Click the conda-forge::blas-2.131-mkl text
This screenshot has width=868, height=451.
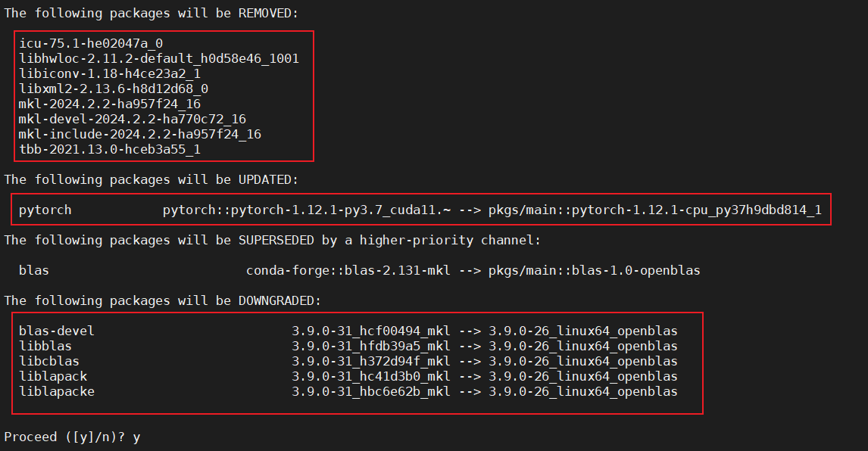[x=348, y=271]
